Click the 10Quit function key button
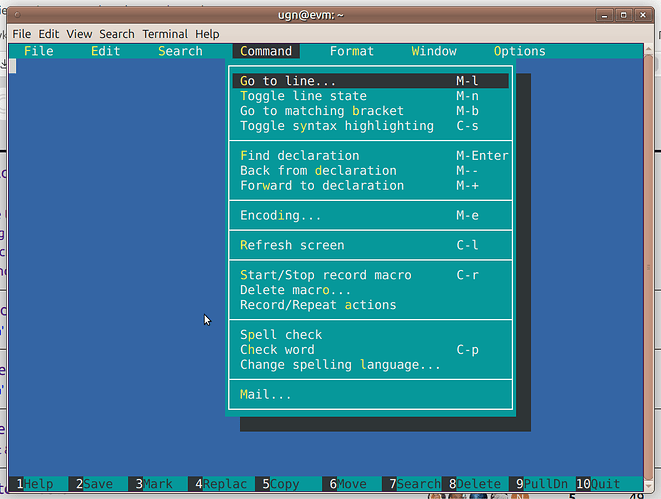 pos(598,484)
